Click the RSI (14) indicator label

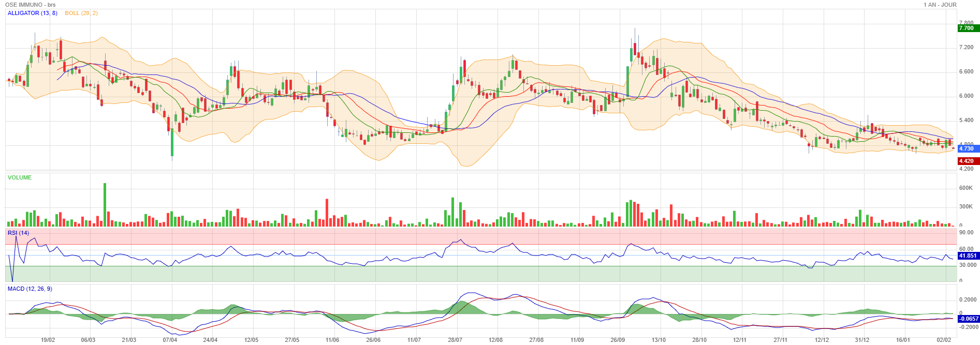pos(18,233)
